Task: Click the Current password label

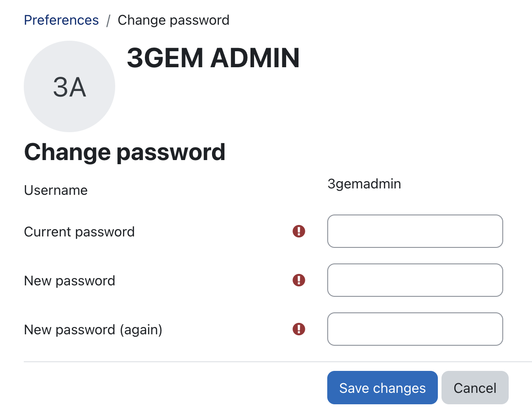Action: (79, 232)
